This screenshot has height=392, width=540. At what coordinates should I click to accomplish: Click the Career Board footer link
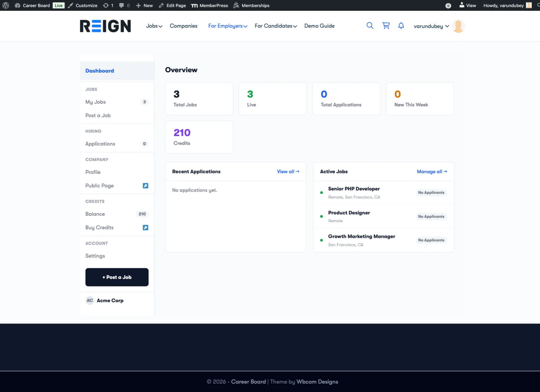[x=248, y=382]
